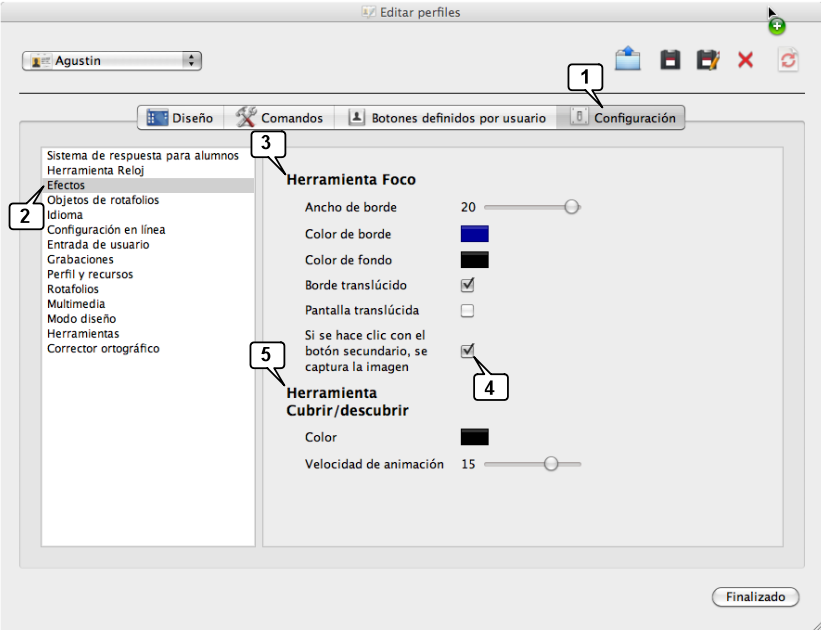Click the Comandos tab tools icon

tap(246, 118)
